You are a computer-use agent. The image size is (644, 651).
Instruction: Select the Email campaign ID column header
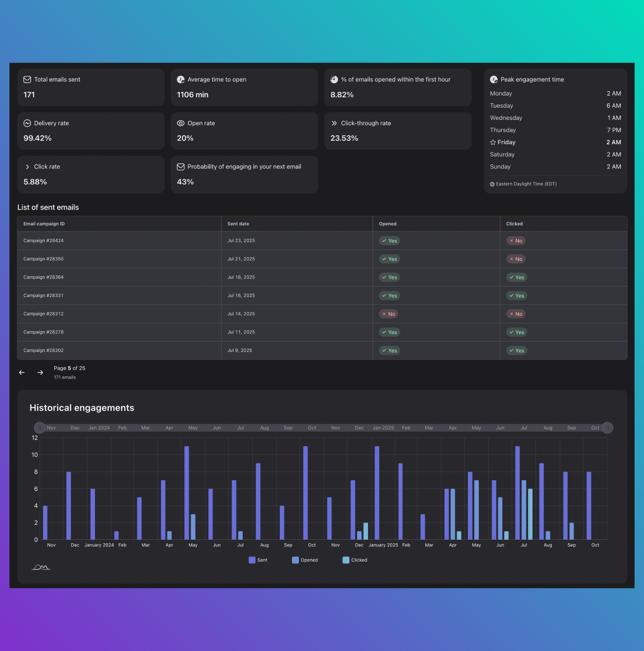[43, 223]
